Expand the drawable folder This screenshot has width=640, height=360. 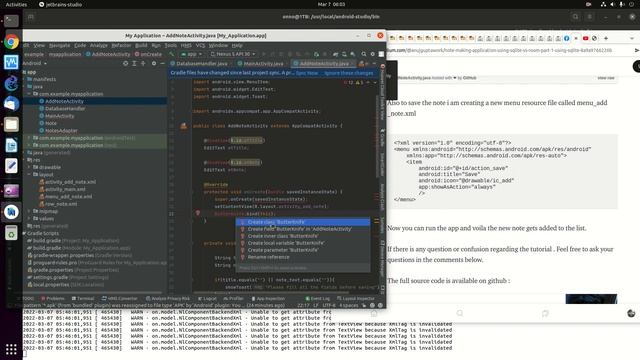(x=29, y=167)
